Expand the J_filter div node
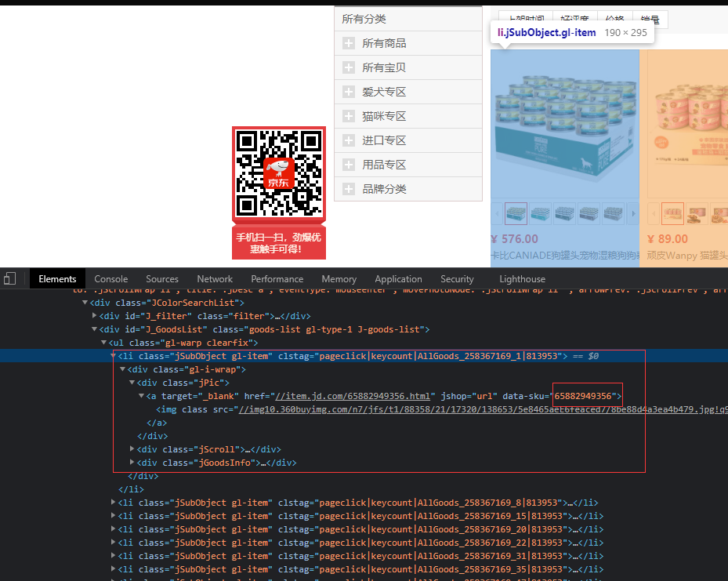The image size is (728, 581). (94, 315)
